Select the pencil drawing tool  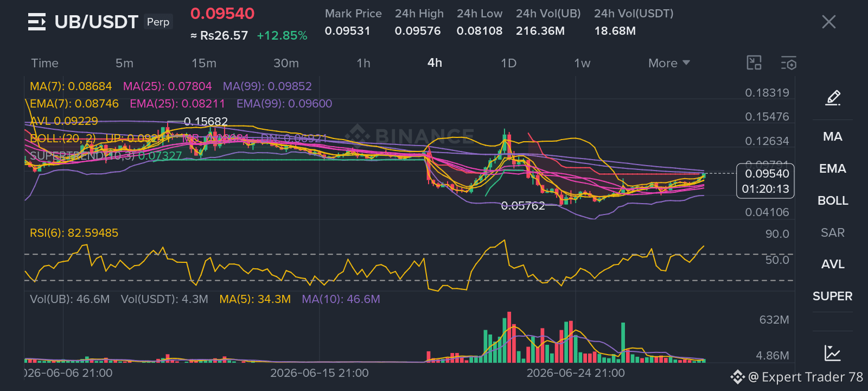coord(833,98)
